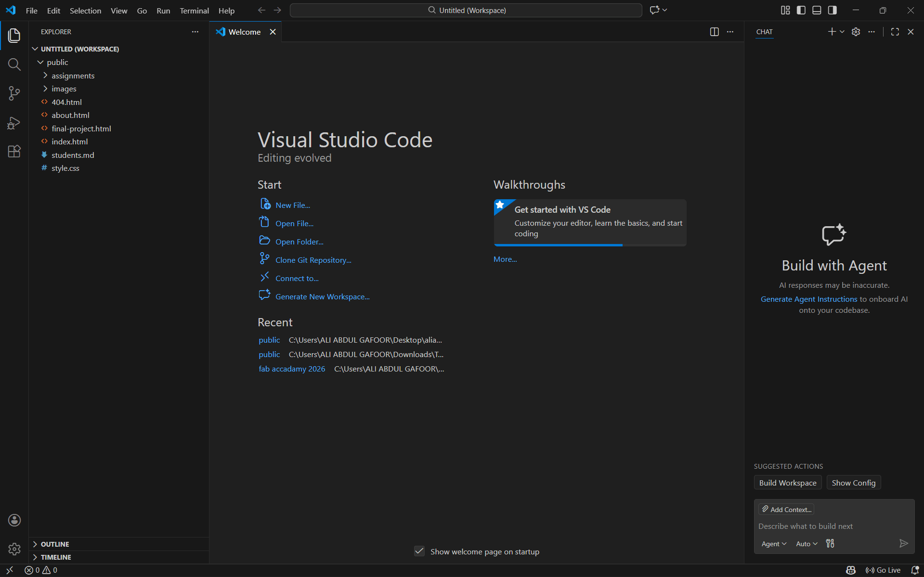Click the Clone Git Repository link
This screenshot has width=924, height=577.
tap(313, 260)
